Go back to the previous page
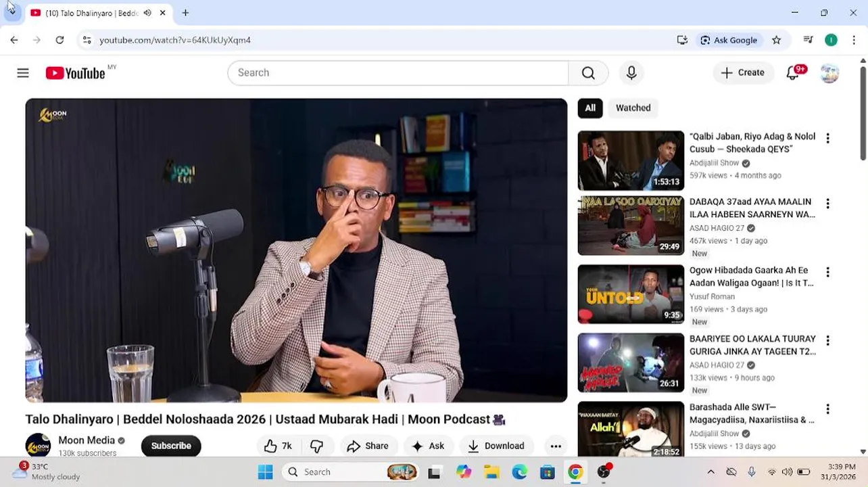Image resolution: width=868 pixels, height=487 pixels. [x=14, y=40]
